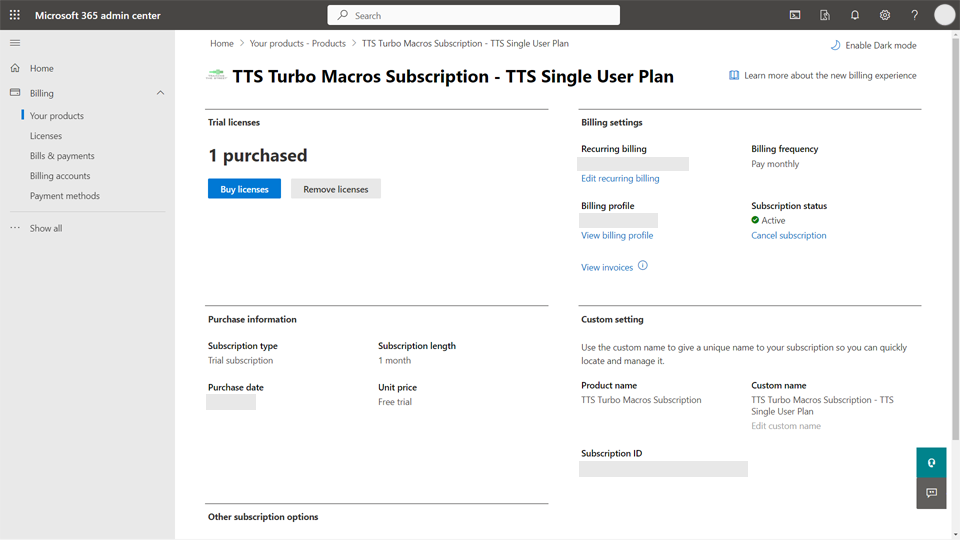
Task: Click the '1 purchased' license count
Action: (x=258, y=156)
